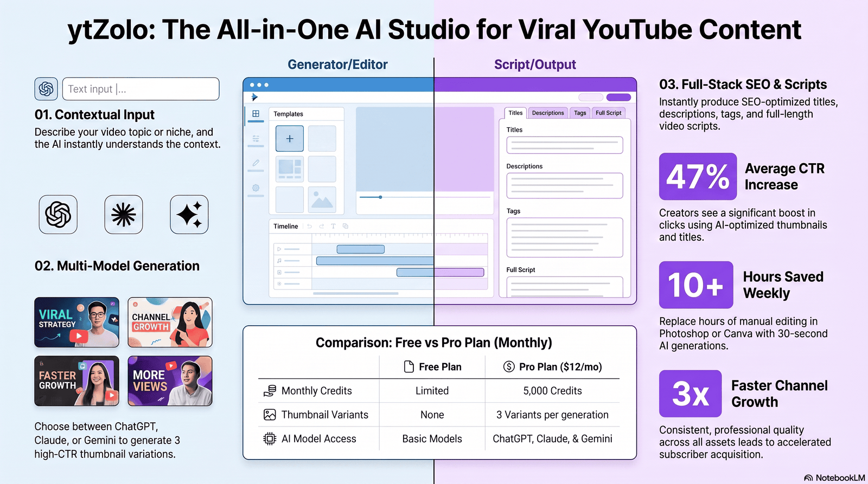
Task: Open the Channel Growth thumbnail
Action: coord(170,322)
